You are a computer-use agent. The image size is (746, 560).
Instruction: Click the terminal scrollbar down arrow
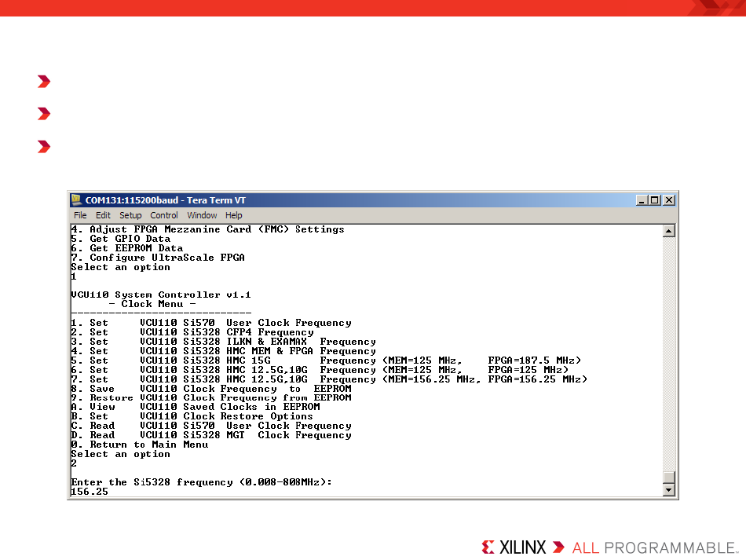click(668, 489)
